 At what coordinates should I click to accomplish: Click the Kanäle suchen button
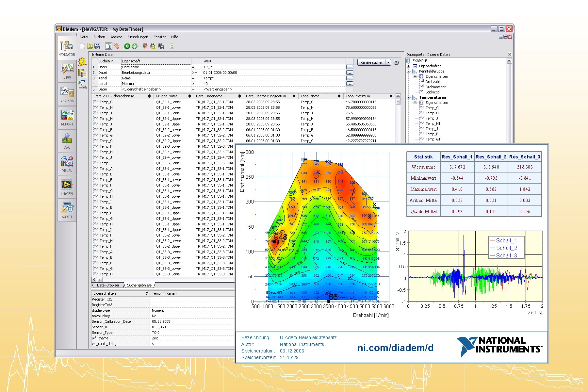click(372, 62)
